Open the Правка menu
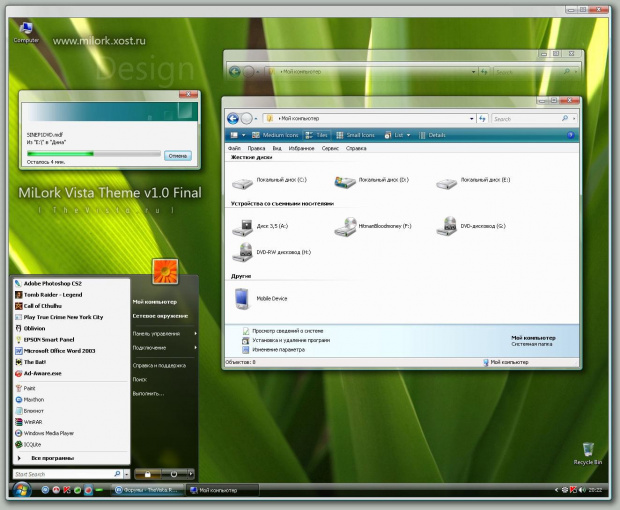Image resolution: width=620 pixels, height=510 pixels. coord(256,148)
